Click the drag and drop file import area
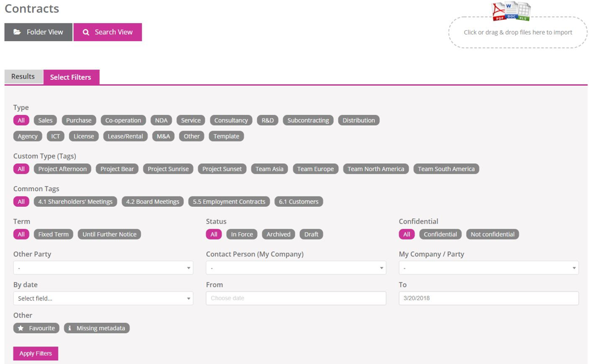 [517, 32]
